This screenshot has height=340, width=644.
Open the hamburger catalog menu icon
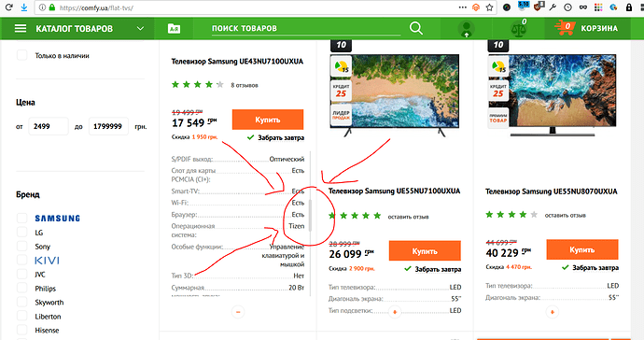pyautogui.click(x=21, y=28)
